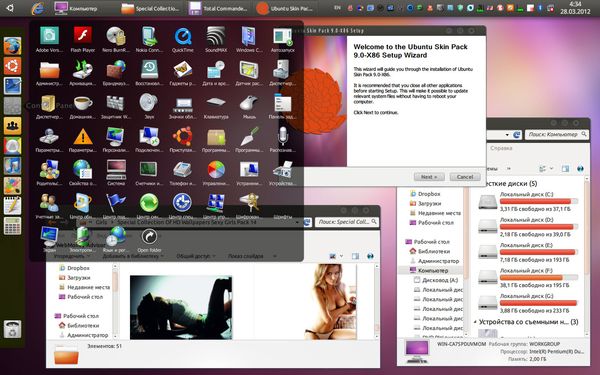The width and height of the screenshot is (600, 375).
Task: Click Next in the Ubuntu Skin Pack wizard
Action: click(429, 177)
